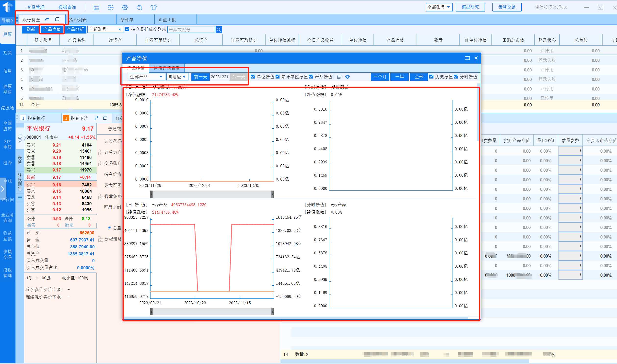The height and width of the screenshot is (364, 617).
Task: Click right handle of 期货测试 chart range slider
Action: 273,194
